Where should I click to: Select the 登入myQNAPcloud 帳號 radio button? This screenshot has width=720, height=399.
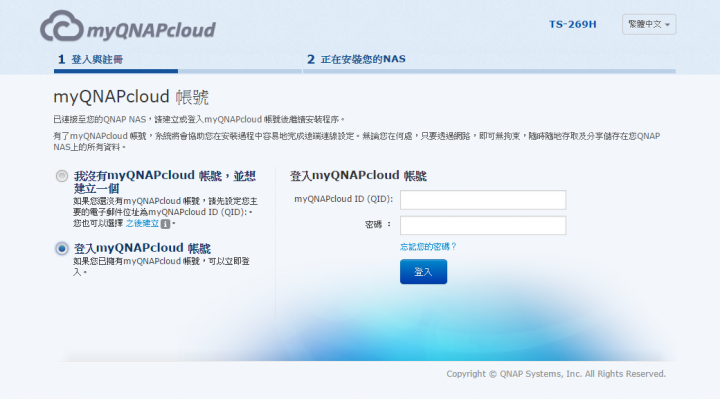point(62,248)
